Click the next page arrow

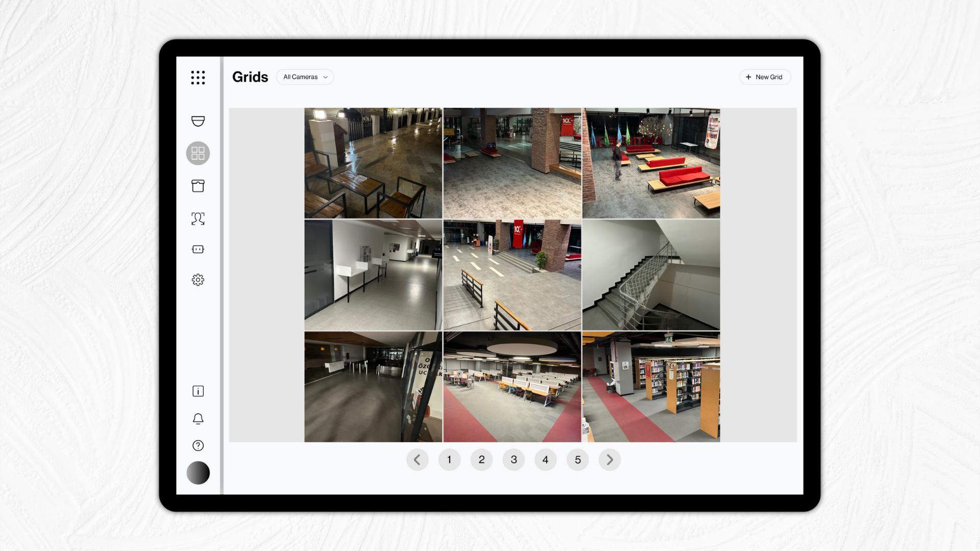pos(609,459)
